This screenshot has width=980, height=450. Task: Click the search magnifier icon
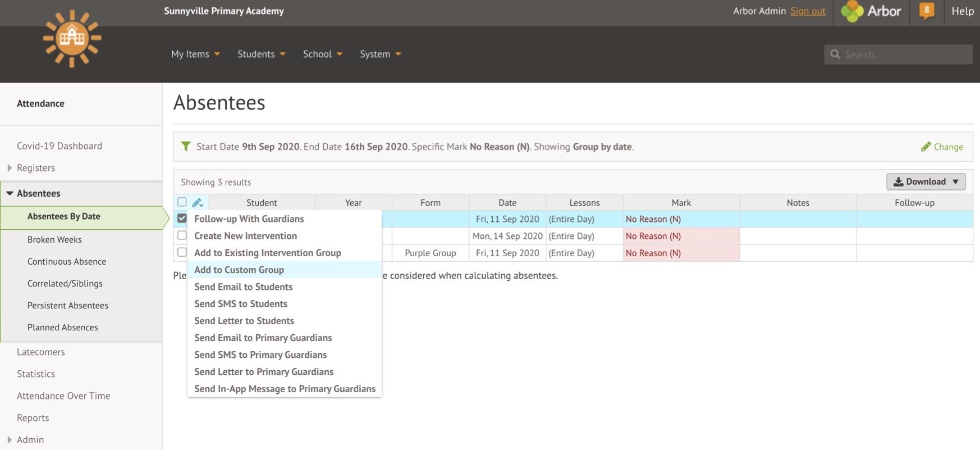tap(835, 54)
